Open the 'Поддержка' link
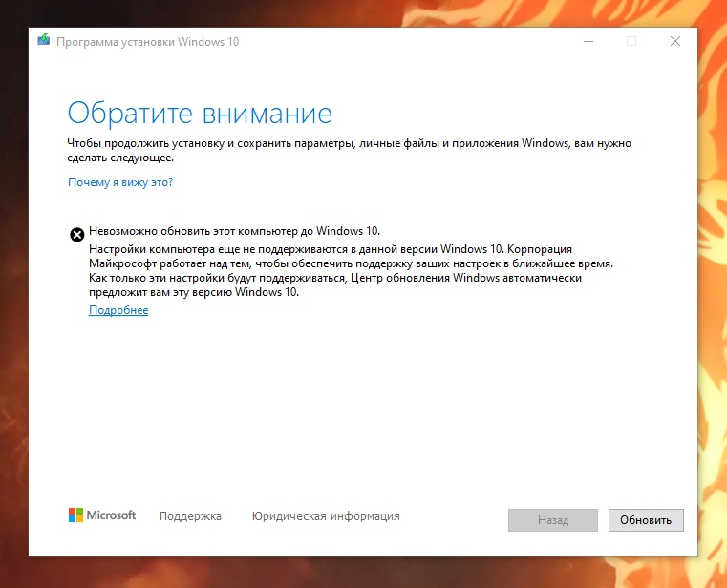727x588 pixels. point(190,516)
